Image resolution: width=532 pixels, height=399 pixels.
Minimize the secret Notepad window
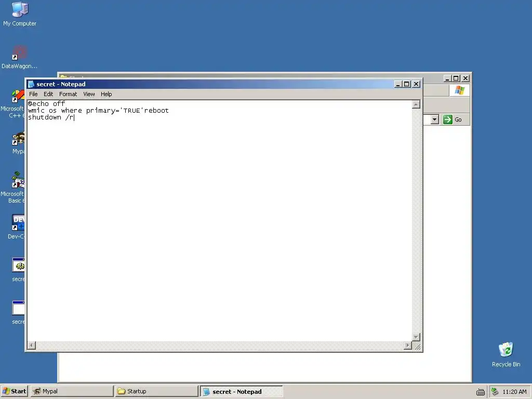(398, 84)
